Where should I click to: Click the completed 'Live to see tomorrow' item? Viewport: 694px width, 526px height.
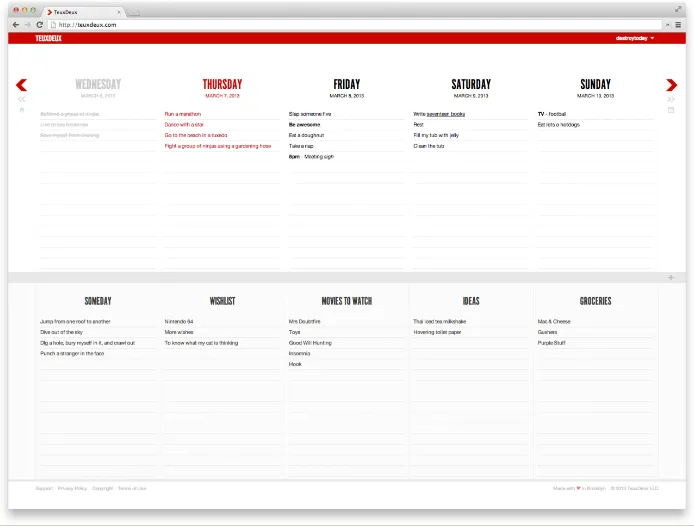pyautogui.click(x=64, y=124)
